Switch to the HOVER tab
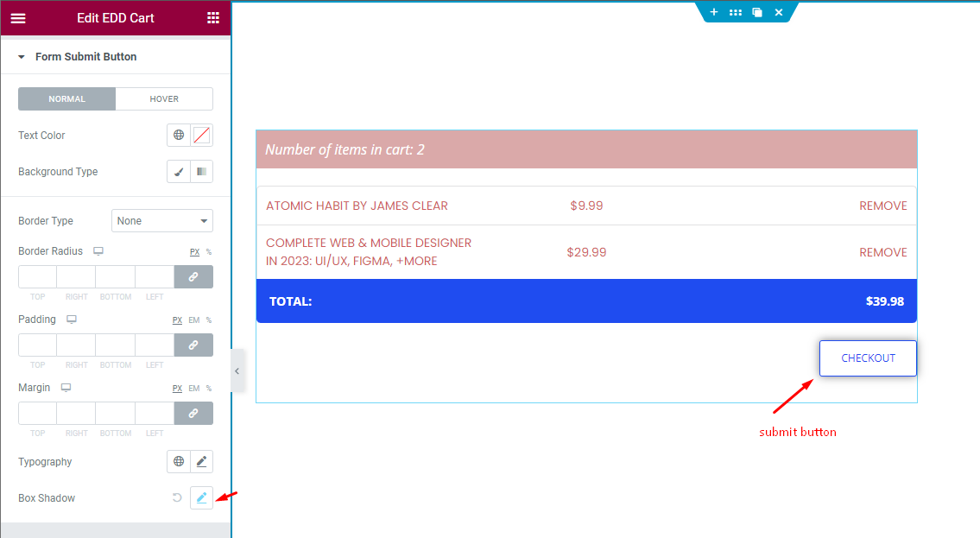Screen dimensions: 980x538 point(164,98)
